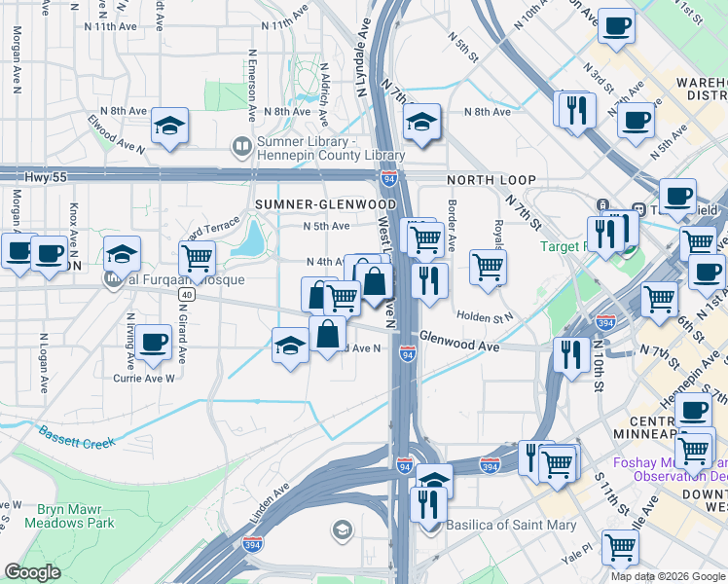The height and width of the screenshot is (584, 728).
Task: Select the school marker left of al Furqaan Mosque
Action: pyautogui.click(x=122, y=254)
